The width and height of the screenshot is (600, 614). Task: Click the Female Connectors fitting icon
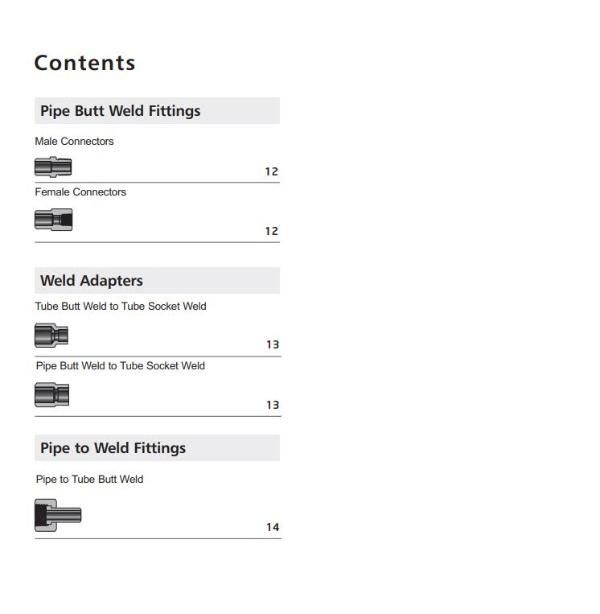54,219
